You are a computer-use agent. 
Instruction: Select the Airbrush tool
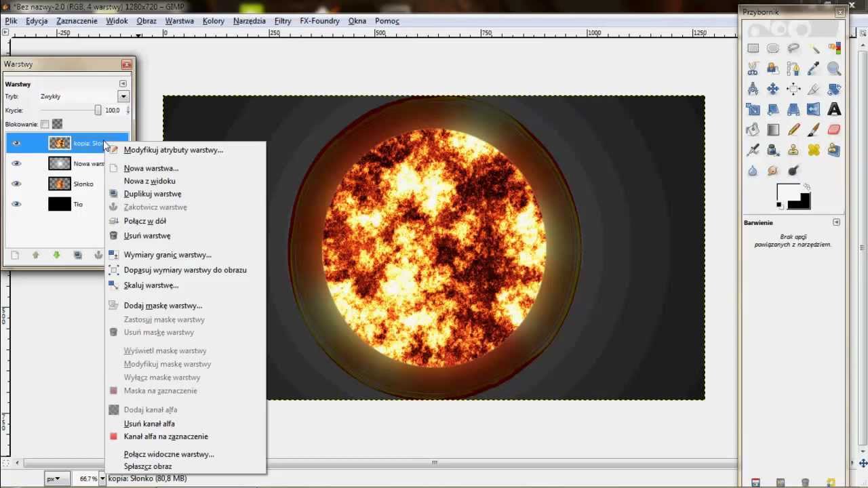[x=753, y=150]
